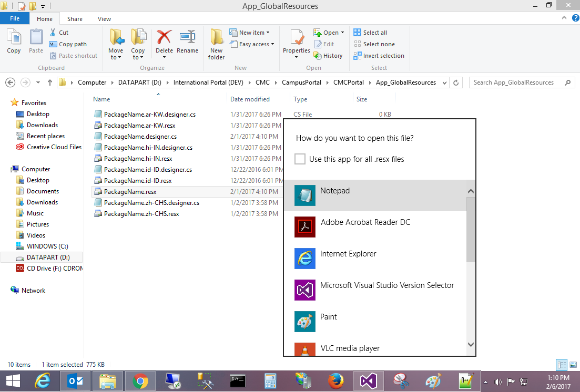580x392 pixels.
Task: Check 'Use this app for all .resx files'
Action: (300, 159)
